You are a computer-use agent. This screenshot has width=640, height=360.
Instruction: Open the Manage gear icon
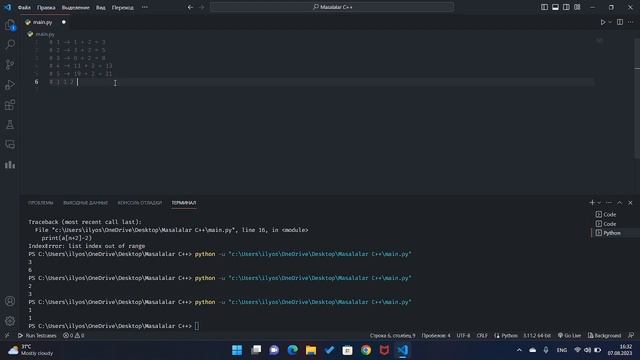pos(10,321)
